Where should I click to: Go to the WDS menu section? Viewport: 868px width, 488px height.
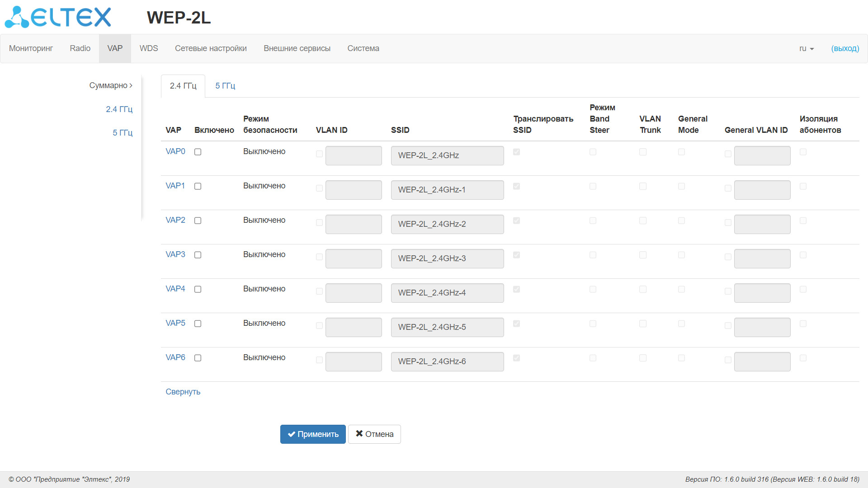(x=149, y=48)
